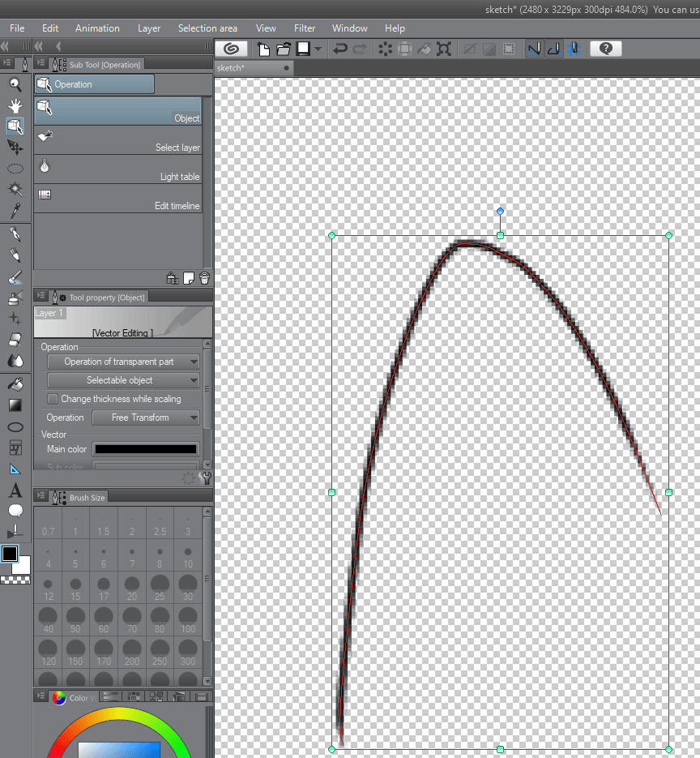
Task: Open the Filter menu
Action: [x=305, y=28]
